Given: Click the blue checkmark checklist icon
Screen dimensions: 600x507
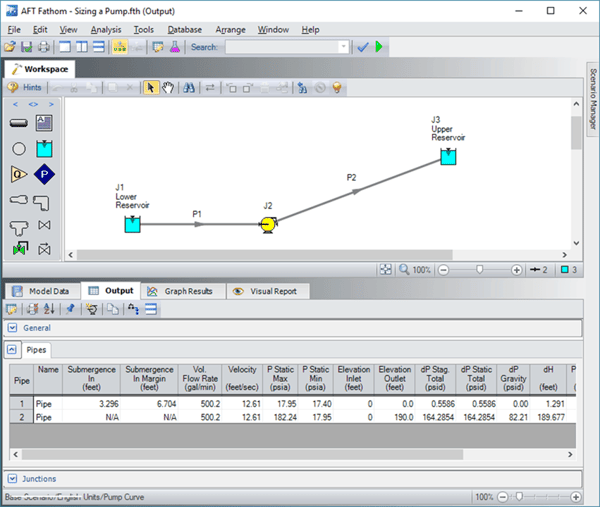Looking at the screenshot, I should click(362, 47).
